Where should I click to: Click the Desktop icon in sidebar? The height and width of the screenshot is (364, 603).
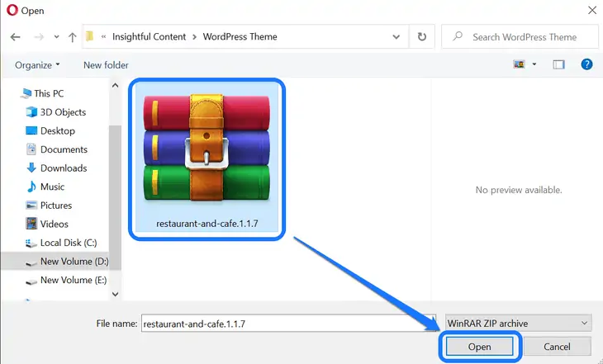click(31, 130)
